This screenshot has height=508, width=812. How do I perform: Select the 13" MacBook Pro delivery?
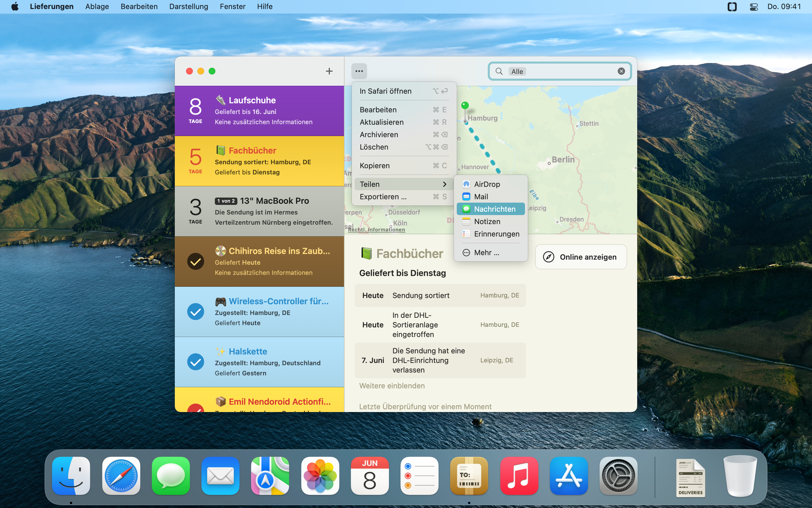tap(259, 211)
